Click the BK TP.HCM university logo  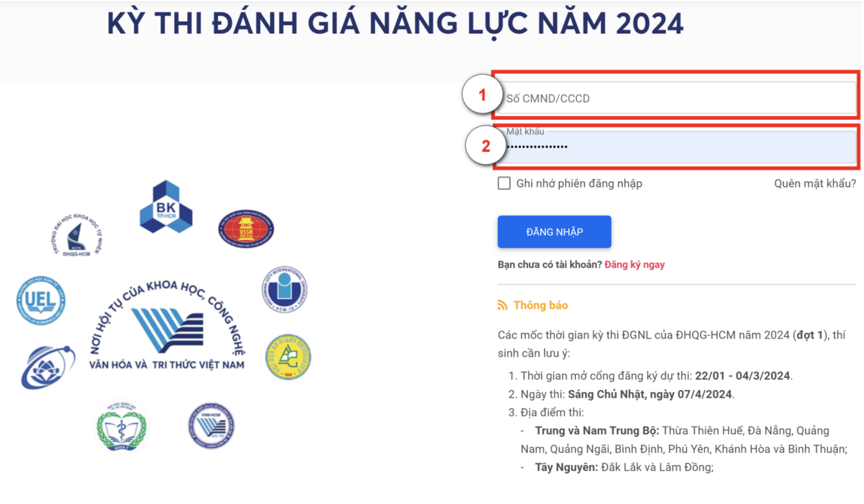(166, 207)
